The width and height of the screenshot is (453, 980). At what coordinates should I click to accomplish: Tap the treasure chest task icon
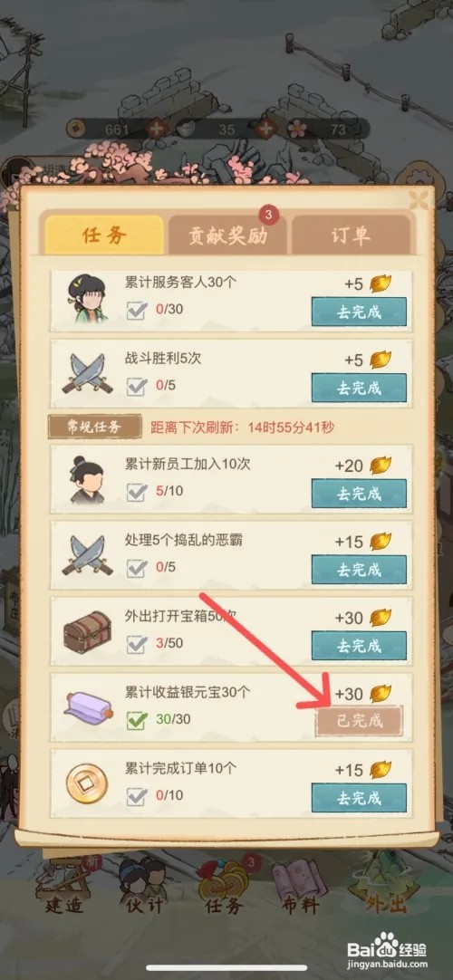point(87,632)
